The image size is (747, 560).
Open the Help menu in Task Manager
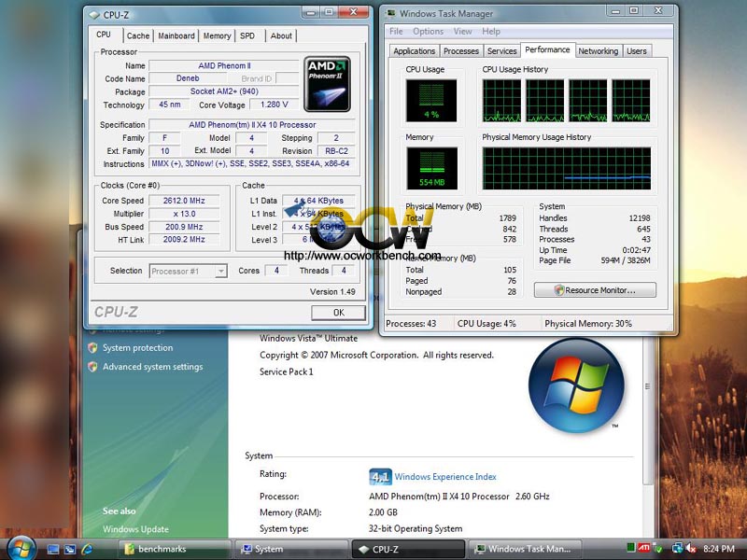tap(491, 32)
